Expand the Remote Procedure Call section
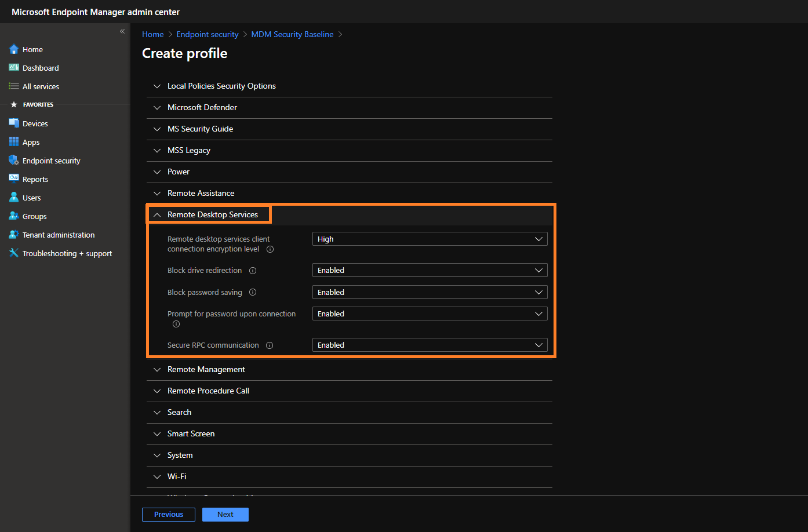Screen dimensions: 808x532 pyautogui.click(x=350, y=391)
